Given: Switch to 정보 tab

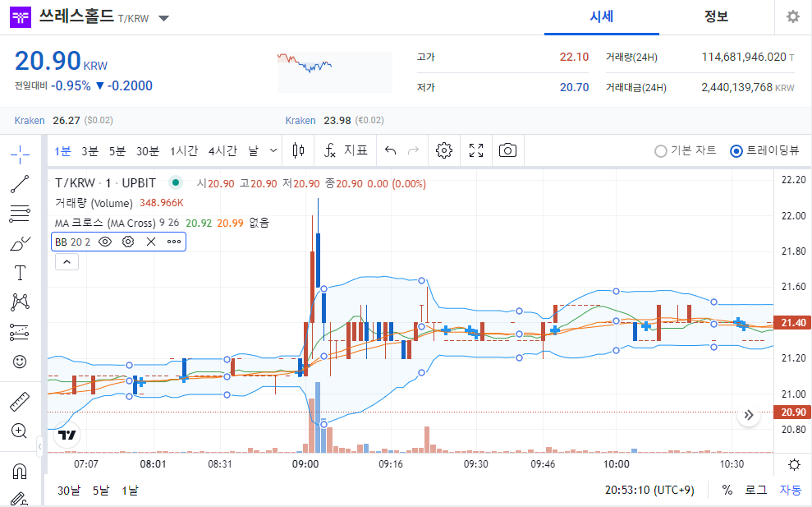Looking at the screenshot, I should 716,16.
